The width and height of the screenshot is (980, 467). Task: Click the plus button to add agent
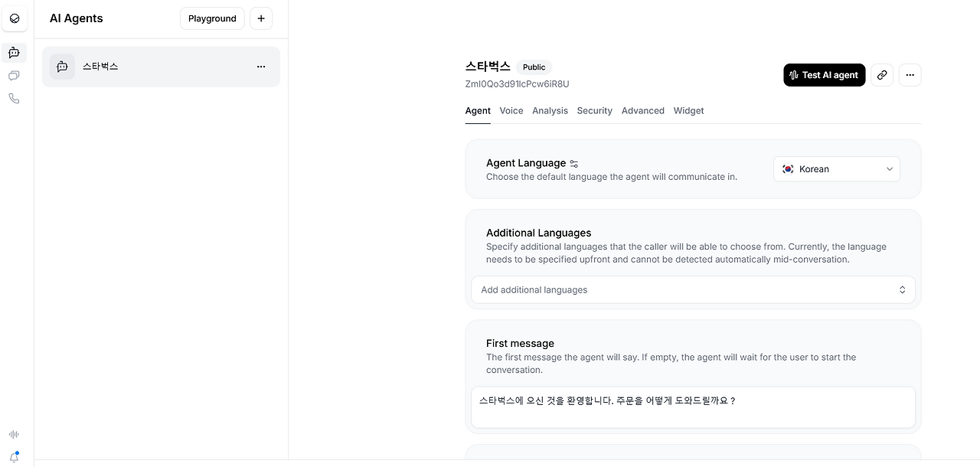point(261,18)
